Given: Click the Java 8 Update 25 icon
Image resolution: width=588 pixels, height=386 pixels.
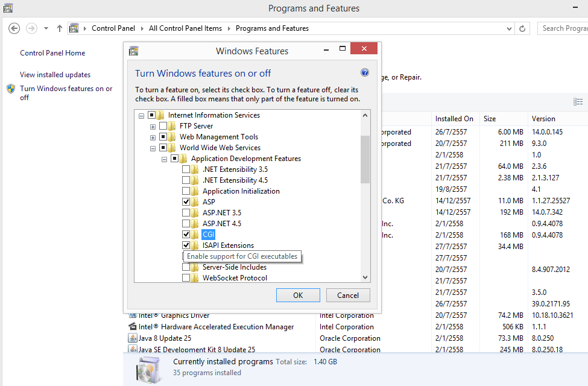Looking at the screenshot, I should (132, 338).
